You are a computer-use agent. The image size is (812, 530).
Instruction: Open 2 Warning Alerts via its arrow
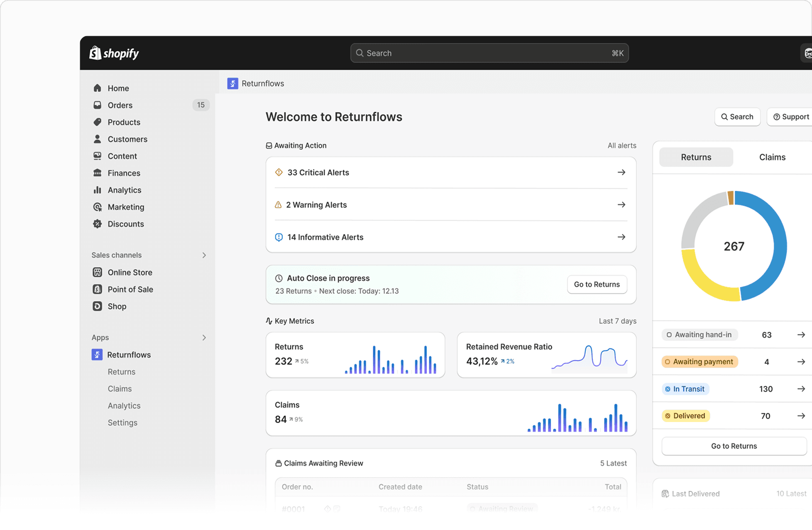(621, 205)
